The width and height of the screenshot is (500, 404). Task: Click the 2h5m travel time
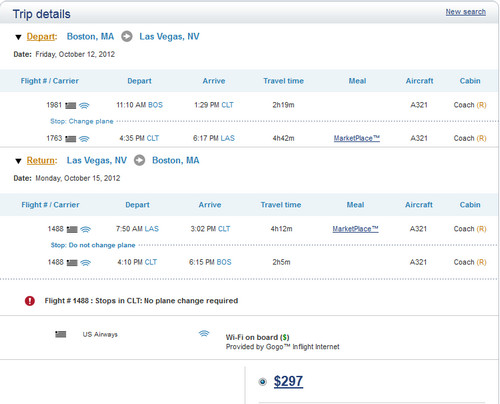tap(281, 262)
